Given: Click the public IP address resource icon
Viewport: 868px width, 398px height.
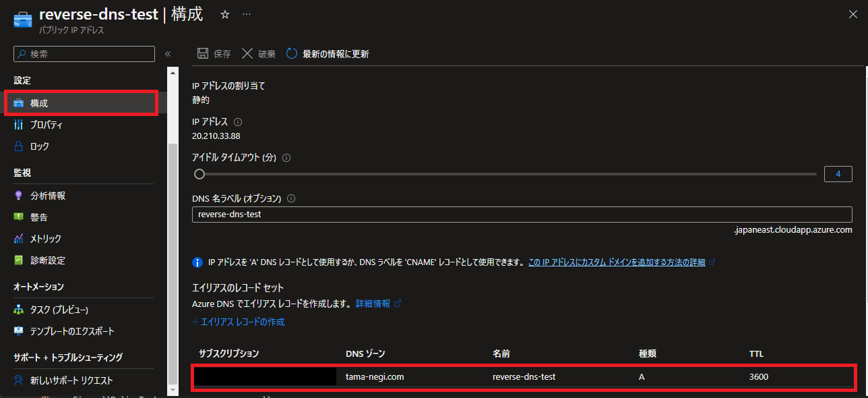Looking at the screenshot, I should tap(24, 18).
